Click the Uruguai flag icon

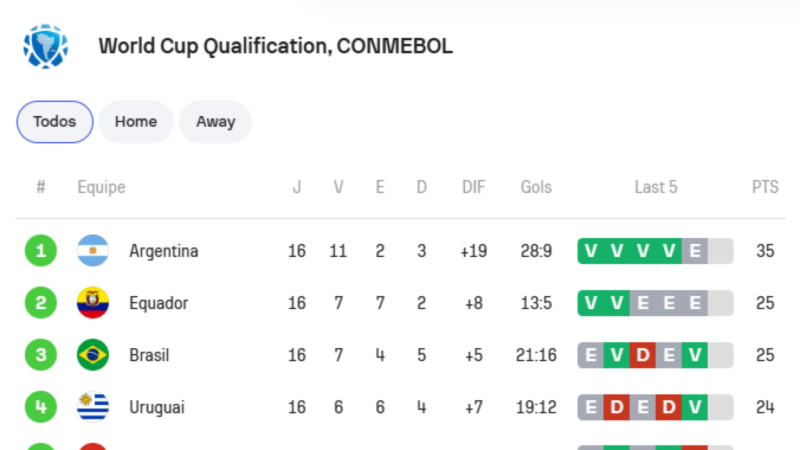pos(93,407)
